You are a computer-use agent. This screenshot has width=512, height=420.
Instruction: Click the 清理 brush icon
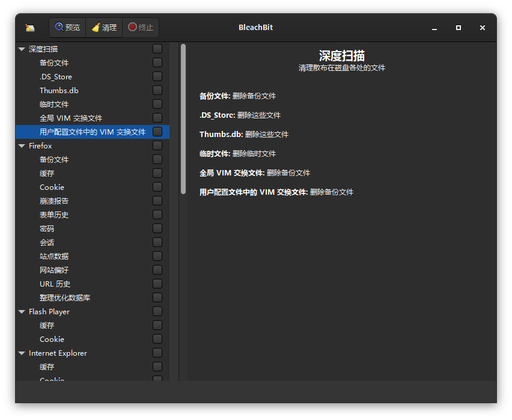tap(96, 26)
